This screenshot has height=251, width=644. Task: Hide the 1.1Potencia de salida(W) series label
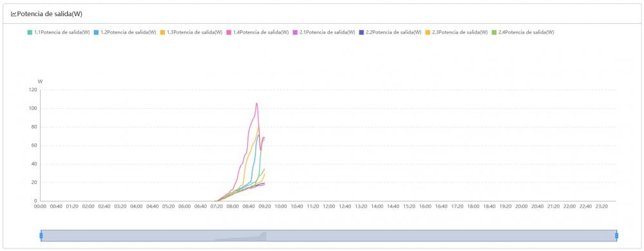[62, 32]
